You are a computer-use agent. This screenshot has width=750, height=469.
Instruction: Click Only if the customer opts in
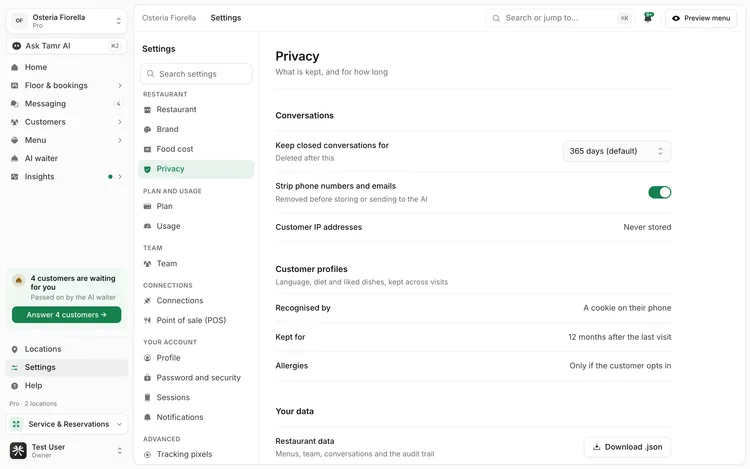[x=620, y=366]
